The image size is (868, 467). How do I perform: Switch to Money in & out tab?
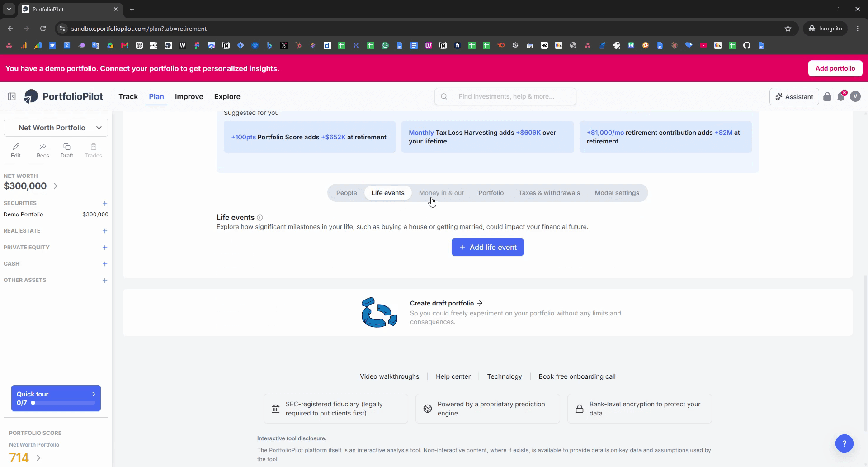tap(441, 193)
